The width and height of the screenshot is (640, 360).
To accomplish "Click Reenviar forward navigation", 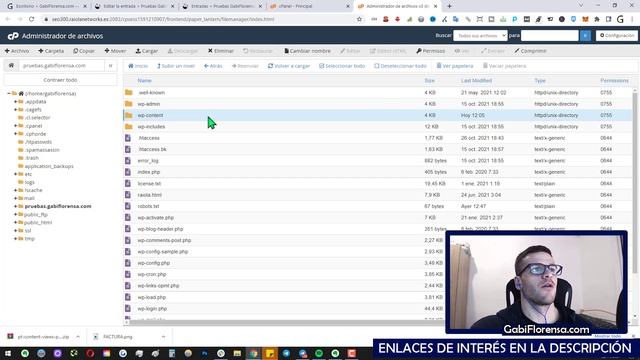I will click(x=245, y=66).
